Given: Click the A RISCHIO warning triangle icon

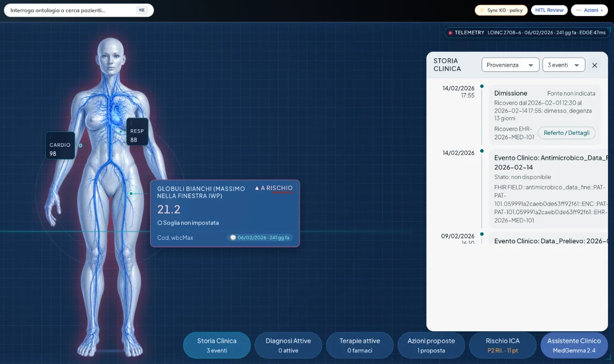Looking at the screenshot, I should (257, 188).
